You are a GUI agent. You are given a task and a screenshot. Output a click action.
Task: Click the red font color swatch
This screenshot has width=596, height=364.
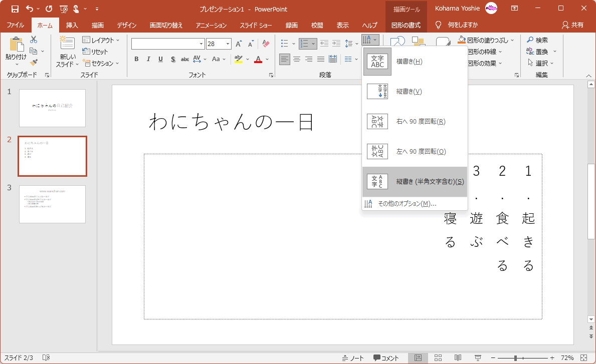coord(258,60)
